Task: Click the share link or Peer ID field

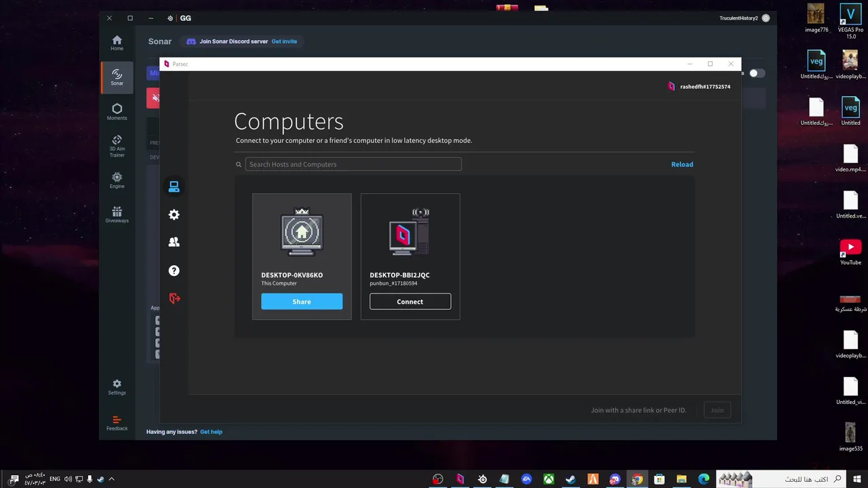Action: (x=639, y=410)
